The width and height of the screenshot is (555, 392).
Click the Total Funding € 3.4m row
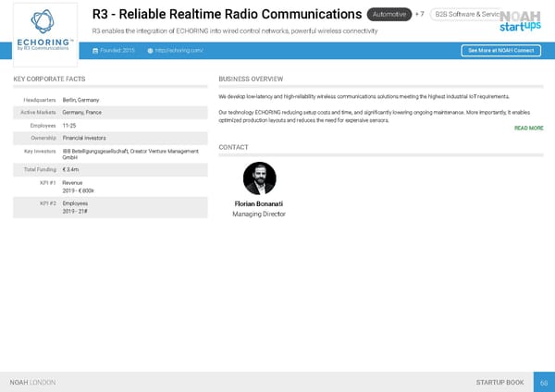(x=109, y=169)
